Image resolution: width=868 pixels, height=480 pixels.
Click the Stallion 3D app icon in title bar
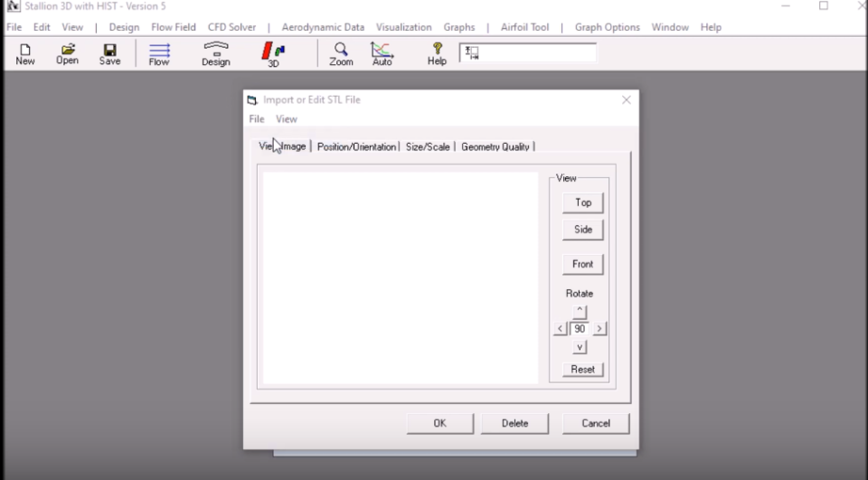(14, 6)
